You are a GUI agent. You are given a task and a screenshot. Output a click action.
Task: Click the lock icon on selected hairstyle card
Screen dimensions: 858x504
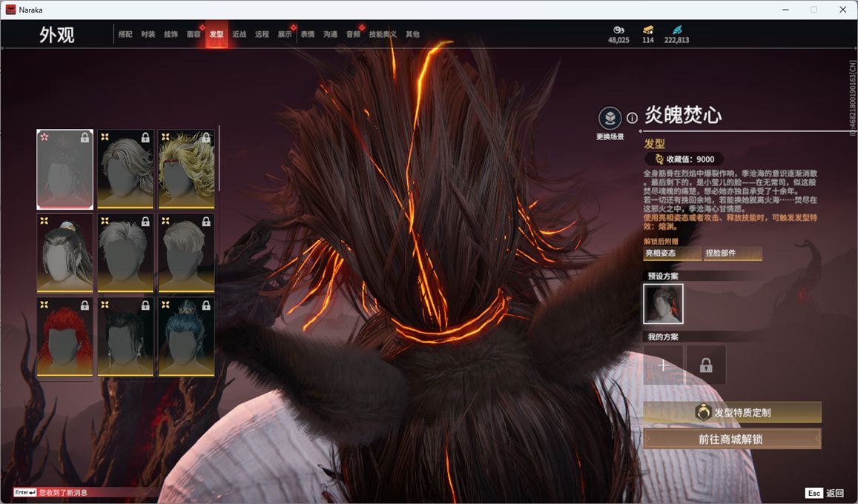point(85,138)
